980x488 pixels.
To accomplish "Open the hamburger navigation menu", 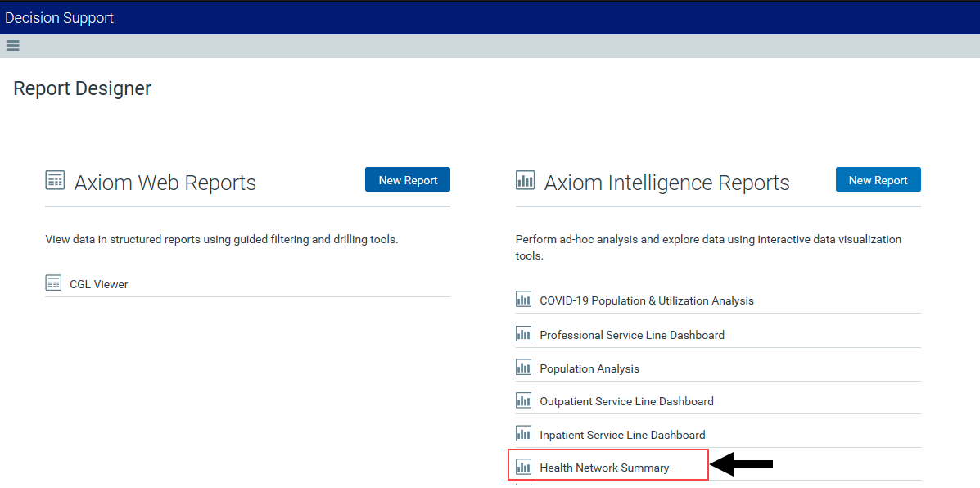I will point(12,46).
